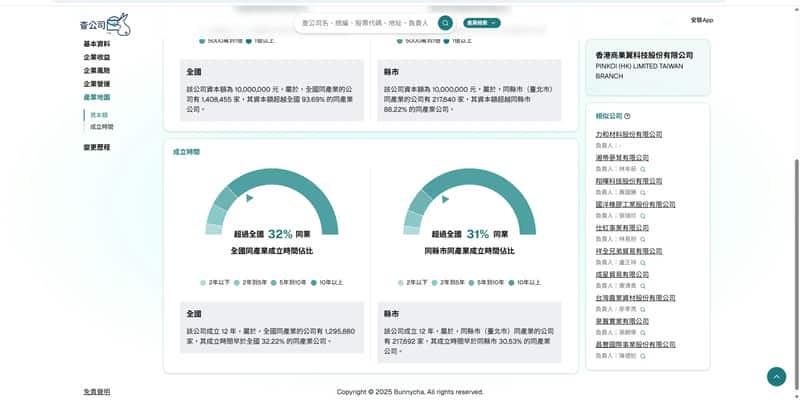800x400 pixels.
Task: Click the 相似公司 panel heading
Action: [609, 116]
